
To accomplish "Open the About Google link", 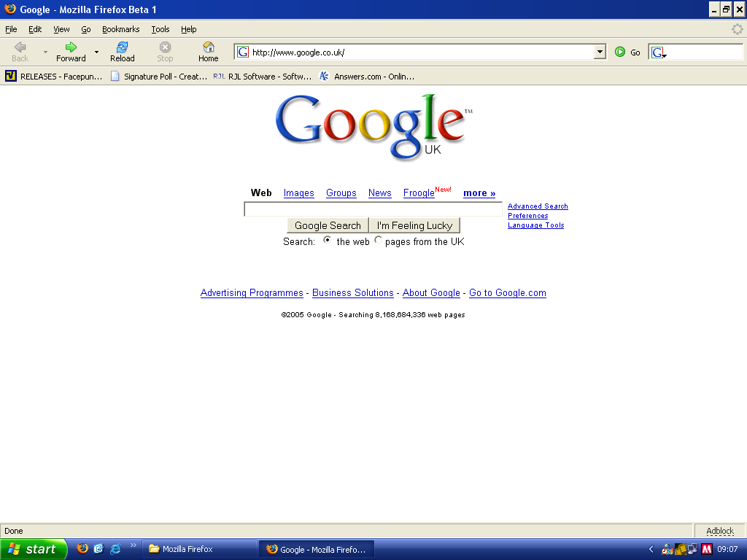I will pyautogui.click(x=431, y=293).
